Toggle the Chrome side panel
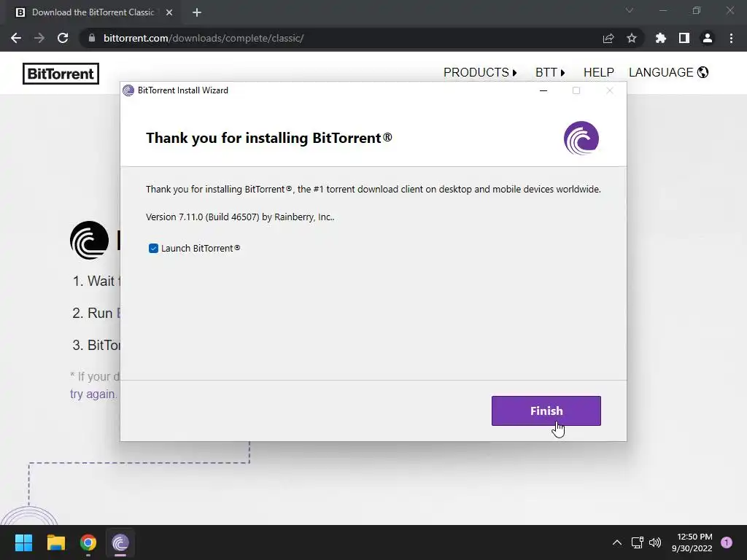747x560 pixels. click(x=684, y=38)
